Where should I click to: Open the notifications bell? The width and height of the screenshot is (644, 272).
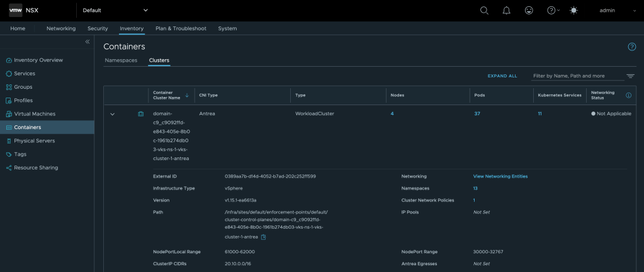click(506, 10)
